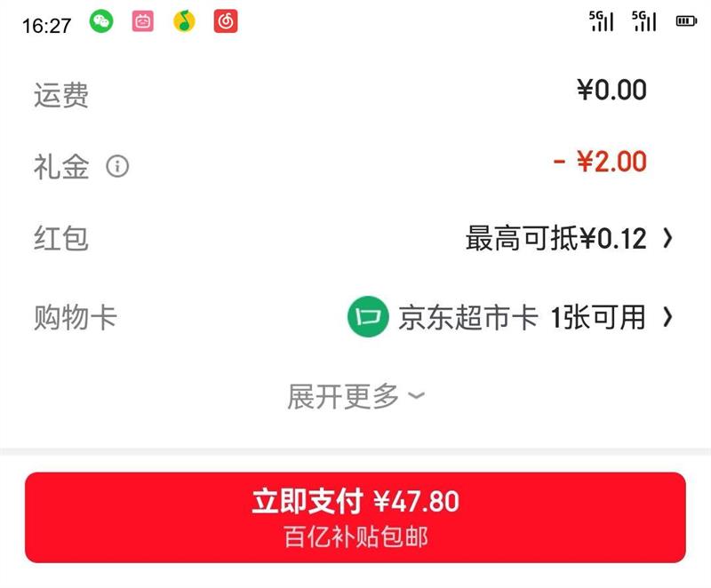Tap the battery status icon
This screenshot has height=588, width=711.
(686, 21)
